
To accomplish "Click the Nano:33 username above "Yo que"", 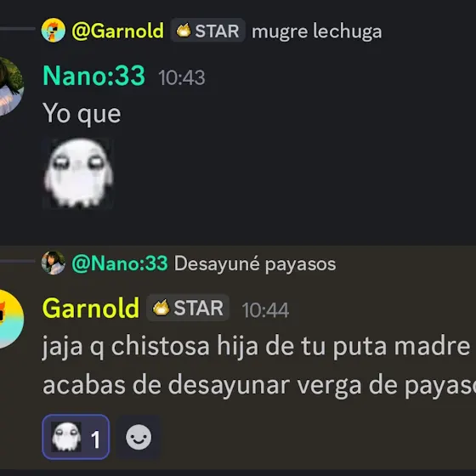I will click(93, 76).
